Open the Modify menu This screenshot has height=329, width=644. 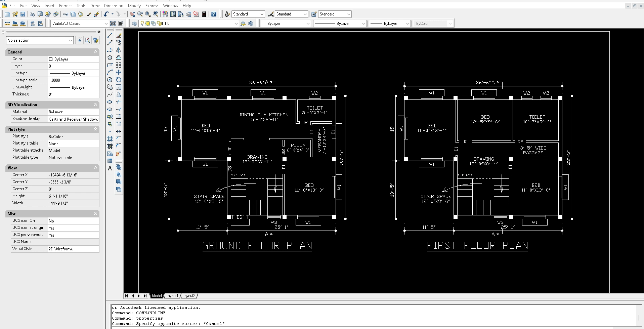(x=134, y=6)
